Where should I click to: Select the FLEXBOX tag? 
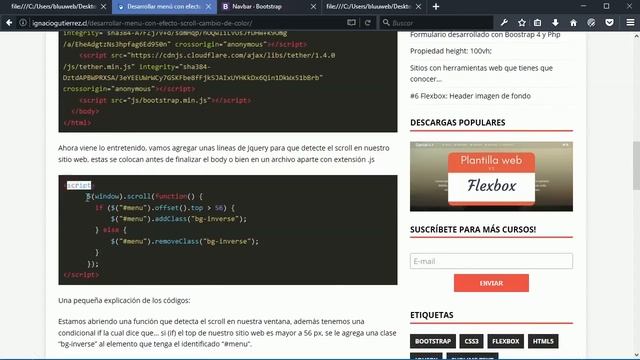(505, 341)
